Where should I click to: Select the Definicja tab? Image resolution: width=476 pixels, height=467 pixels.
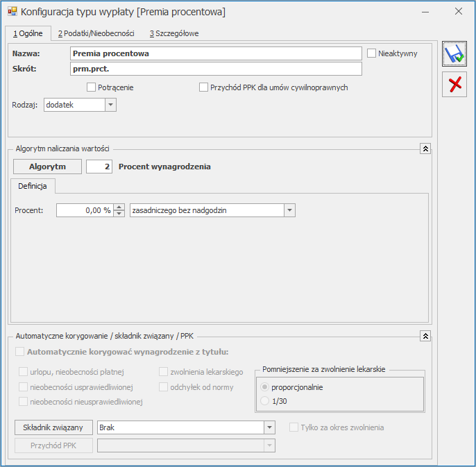(x=33, y=186)
